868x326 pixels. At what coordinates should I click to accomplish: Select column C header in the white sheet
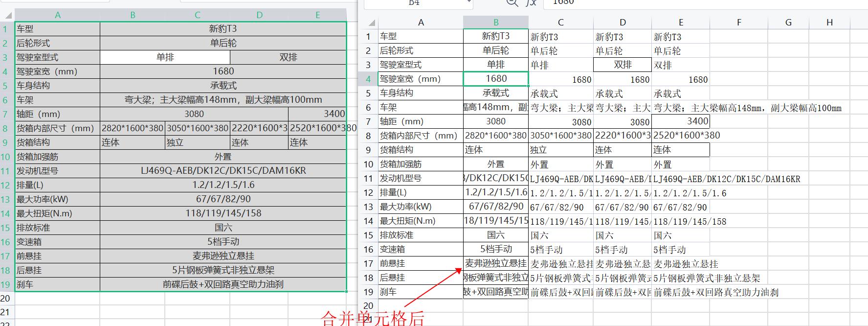point(561,22)
